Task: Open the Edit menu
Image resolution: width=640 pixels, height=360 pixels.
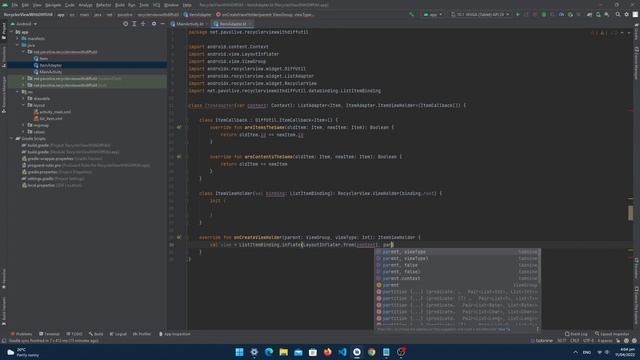Action: [25, 5]
